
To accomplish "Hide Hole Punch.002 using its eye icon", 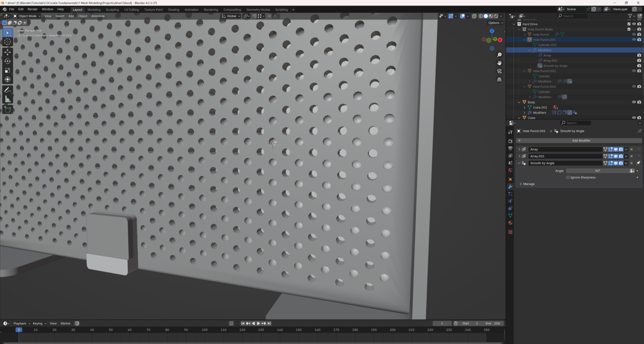I will coord(634,71).
